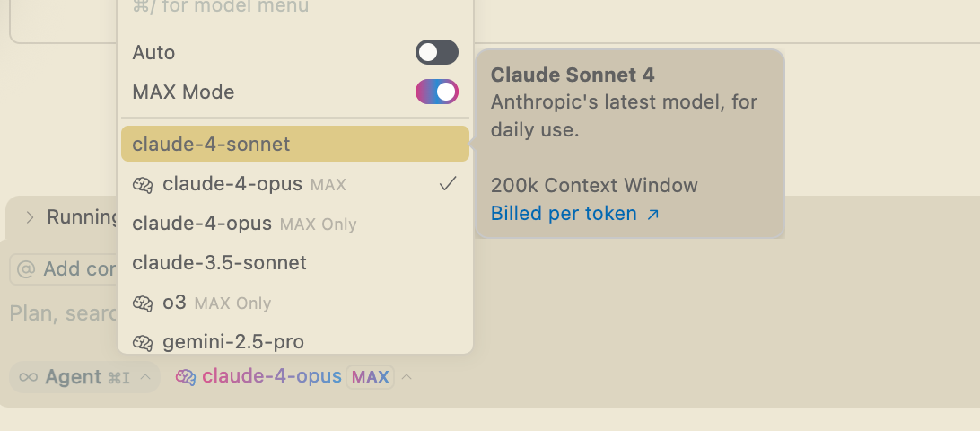This screenshot has width=980, height=431.
Task: Click brain icon beside checked claude-4-opus entry
Action: (x=143, y=185)
